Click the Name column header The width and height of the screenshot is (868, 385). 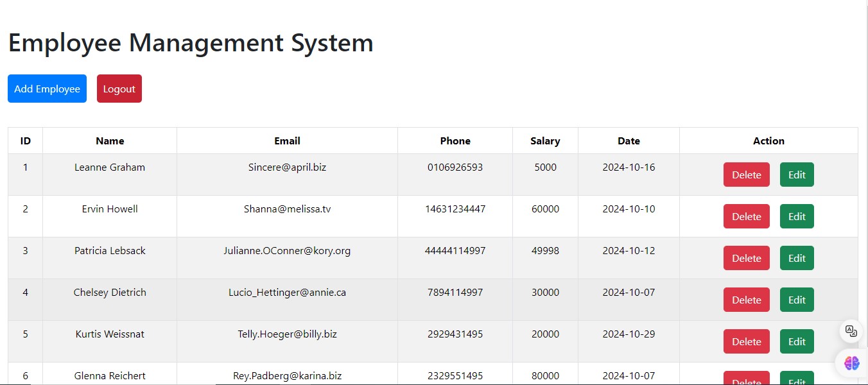[110, 141]
